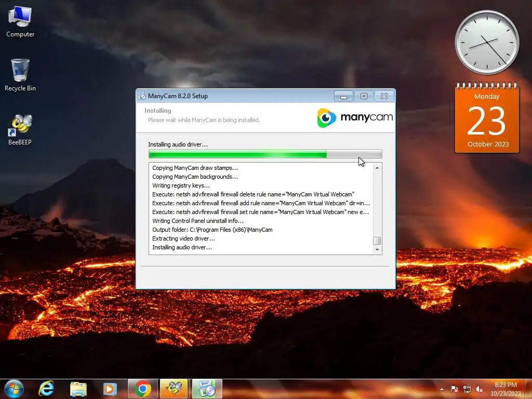The height and width of the screenshot is (399, 532).
Task: Switch to Google Chrome in the taskbar
Action: [143, 389]
